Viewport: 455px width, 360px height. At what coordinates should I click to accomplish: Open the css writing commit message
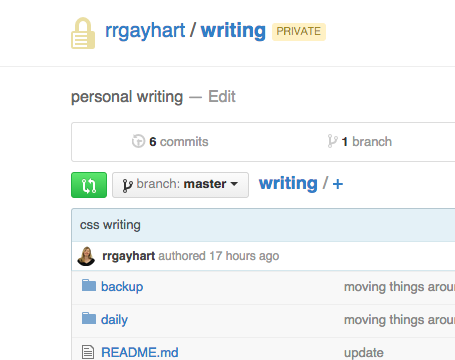110,225
